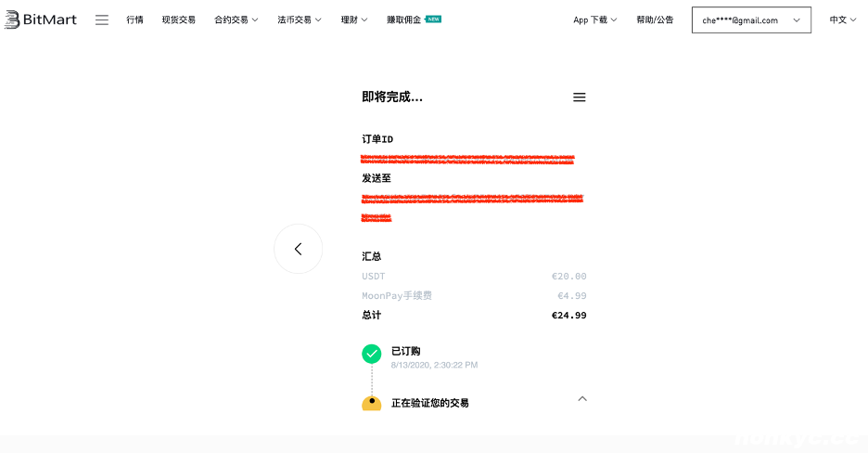The height and width of the screenshot is (453, 868).
Task: Open the account email dropdown
Action: click(x=750, y=20)
